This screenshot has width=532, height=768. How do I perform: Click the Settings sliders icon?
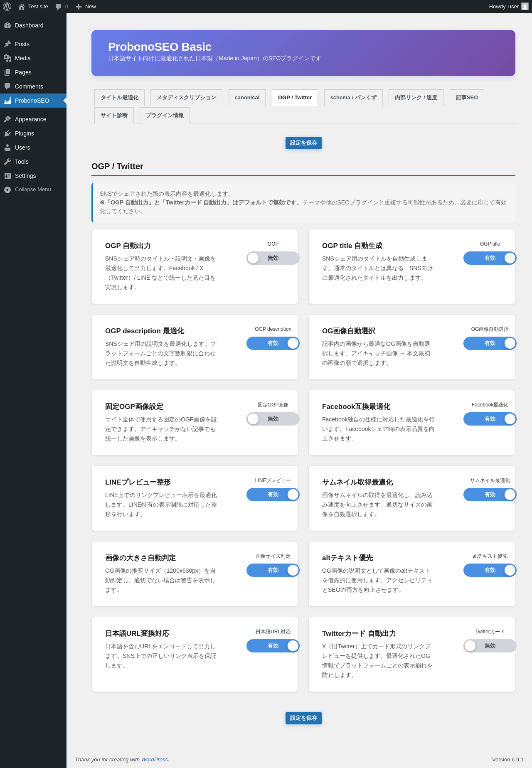pos(7,176)
